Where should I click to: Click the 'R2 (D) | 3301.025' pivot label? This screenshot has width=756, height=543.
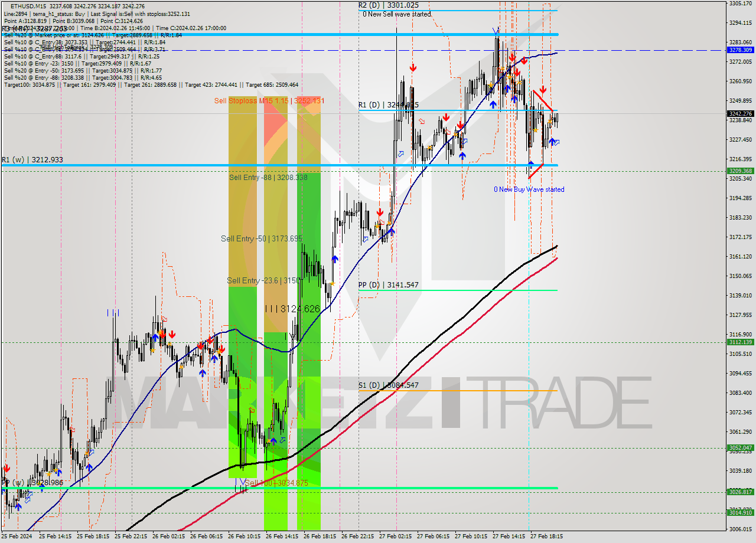tap(389, 5)
